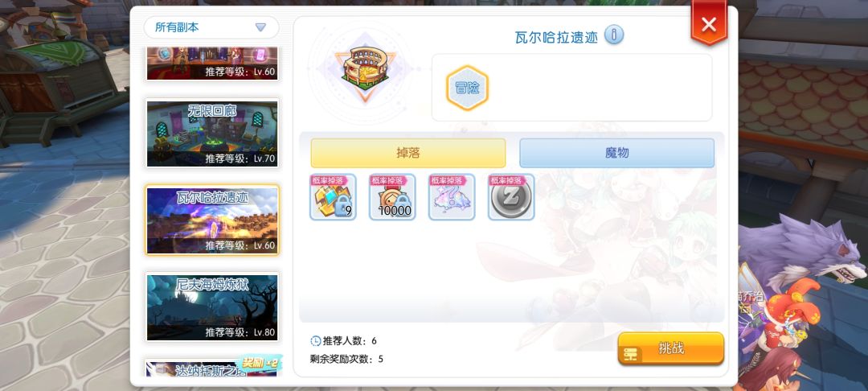Select the 尼夫海姆炼狱 dungeon thumbnail
Image resolution: width=868 pixels, height=391 pixels.
(x=212, y=307)
